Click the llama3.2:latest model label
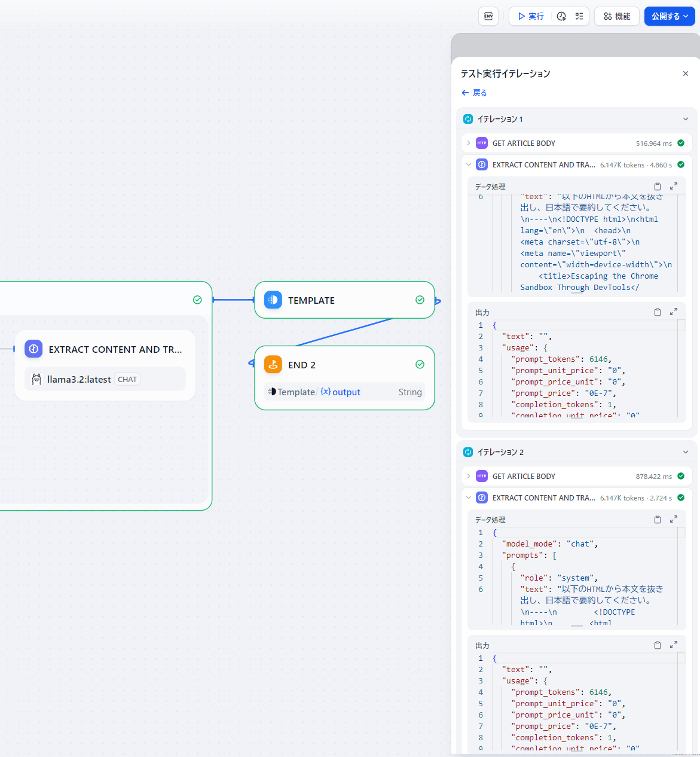The height and width of the screenshot is (757, 700). [79, 379]
